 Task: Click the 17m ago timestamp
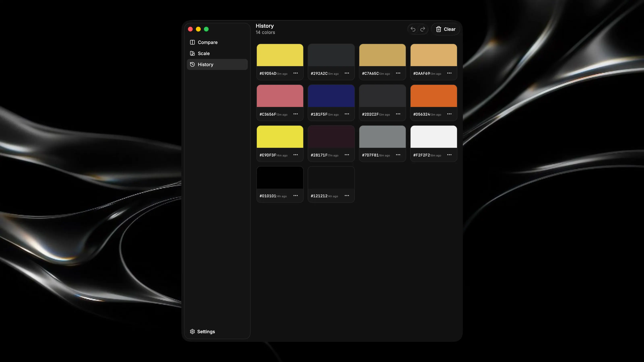[x=333, y=155]
